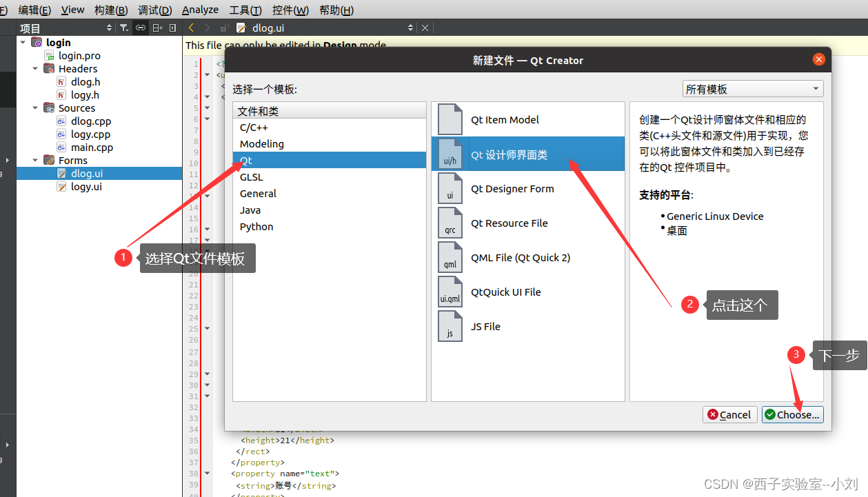This screenshot has height=497, width=868.
Task: Select the Modeling category
Action: [x=330, y=144]
